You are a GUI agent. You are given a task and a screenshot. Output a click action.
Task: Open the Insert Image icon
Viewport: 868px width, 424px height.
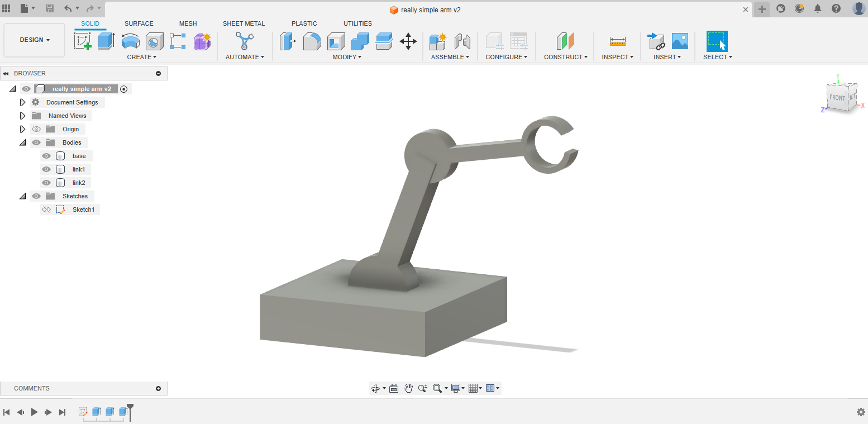tap(680, 41)
